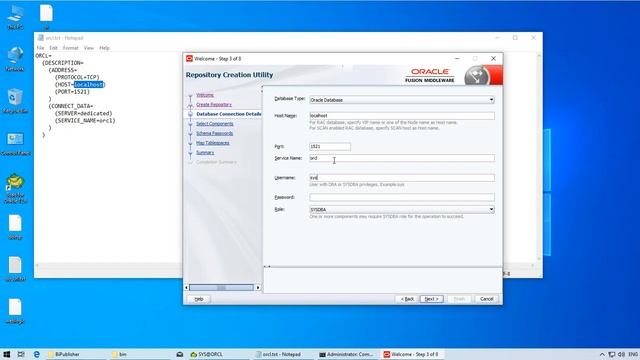Close the Repository Creation Utility window

[x=493, y=58]
